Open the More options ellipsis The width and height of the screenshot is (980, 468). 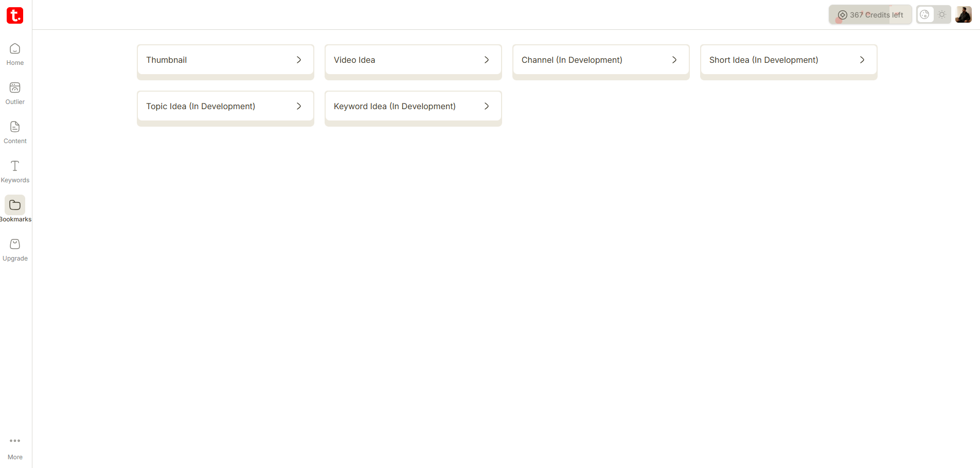coord(15,441)
